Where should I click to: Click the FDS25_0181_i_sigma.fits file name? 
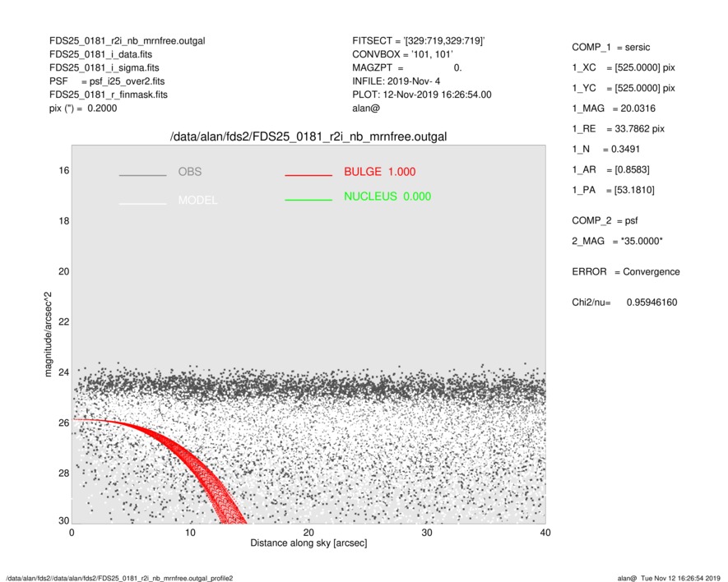[x=104, y=67]
